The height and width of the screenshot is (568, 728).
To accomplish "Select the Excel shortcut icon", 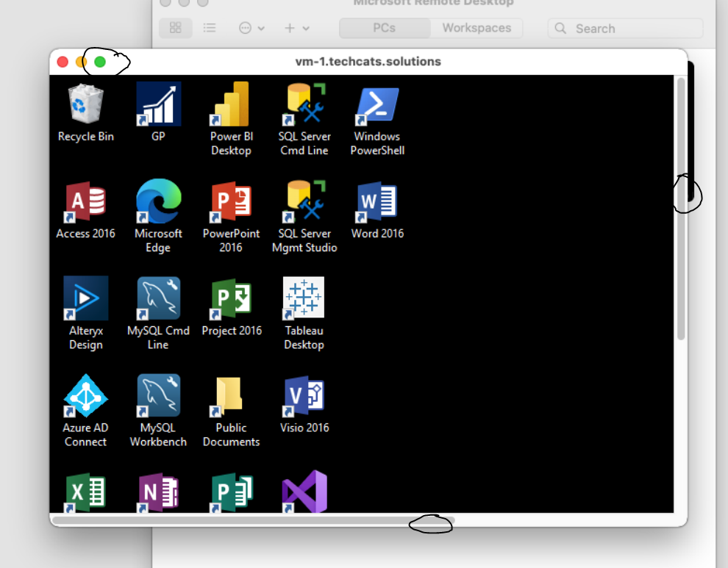I will (x=85, y=492).
